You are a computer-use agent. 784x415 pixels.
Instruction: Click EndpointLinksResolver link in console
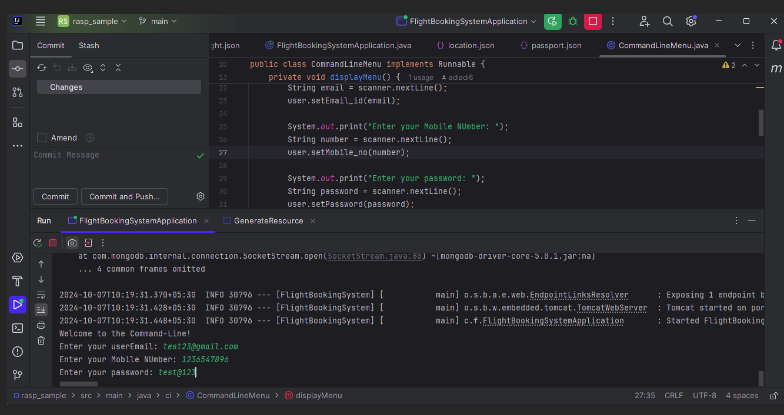click(579, 295)
